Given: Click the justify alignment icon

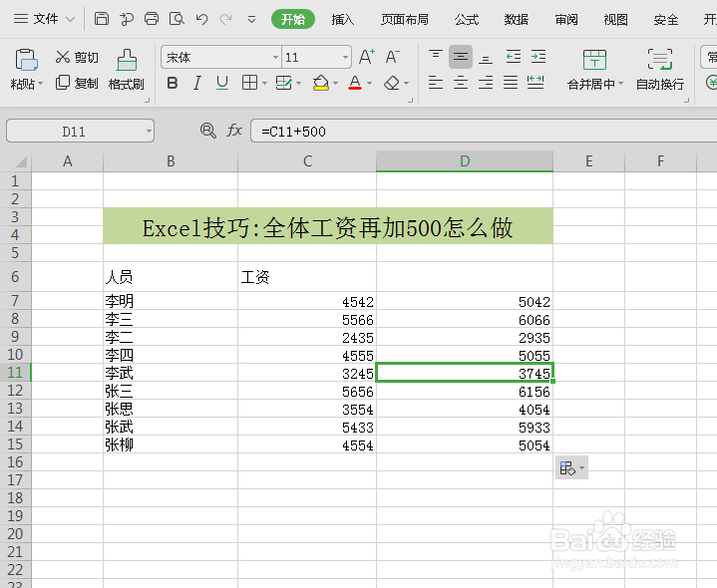Looking at the screenshot, I should (x=511, y=83).
